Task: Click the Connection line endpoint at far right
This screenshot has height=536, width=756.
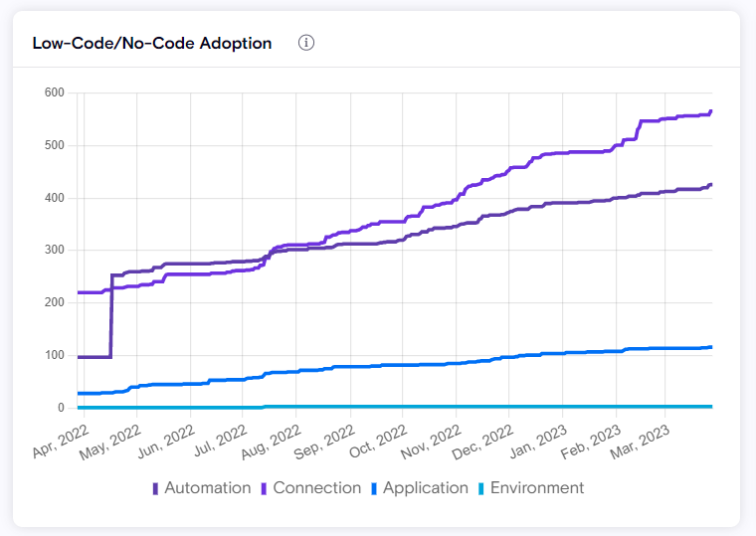Action: click(x=711, y=111)
